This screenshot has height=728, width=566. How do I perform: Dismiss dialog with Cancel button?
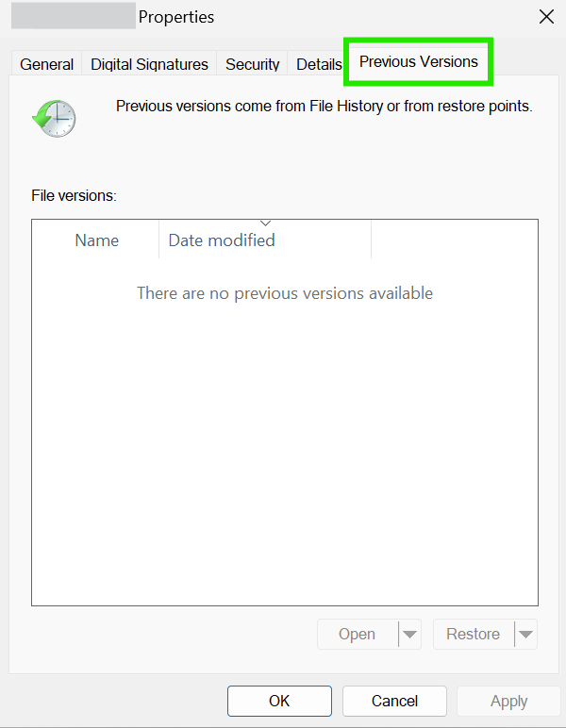[x=394, y=701]
